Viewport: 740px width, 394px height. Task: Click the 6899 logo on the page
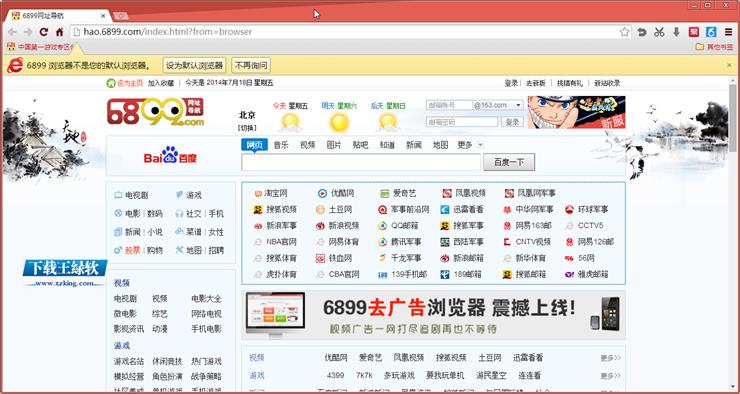point(156,112)
